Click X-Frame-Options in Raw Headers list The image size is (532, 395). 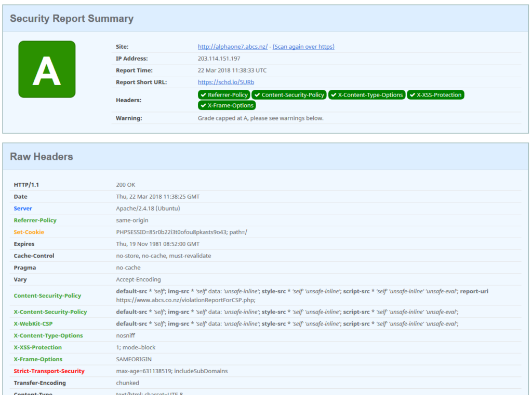click(38, 359)
